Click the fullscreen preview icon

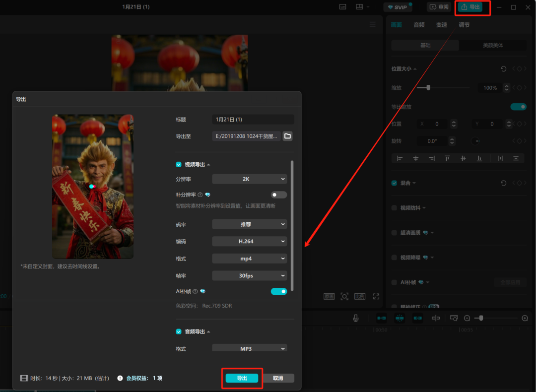376,296
